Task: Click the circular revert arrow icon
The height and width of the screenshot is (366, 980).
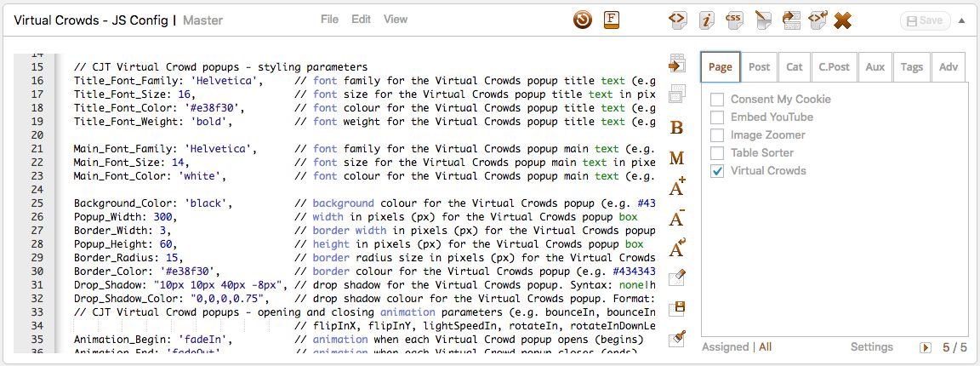Action: pos(583,20)
